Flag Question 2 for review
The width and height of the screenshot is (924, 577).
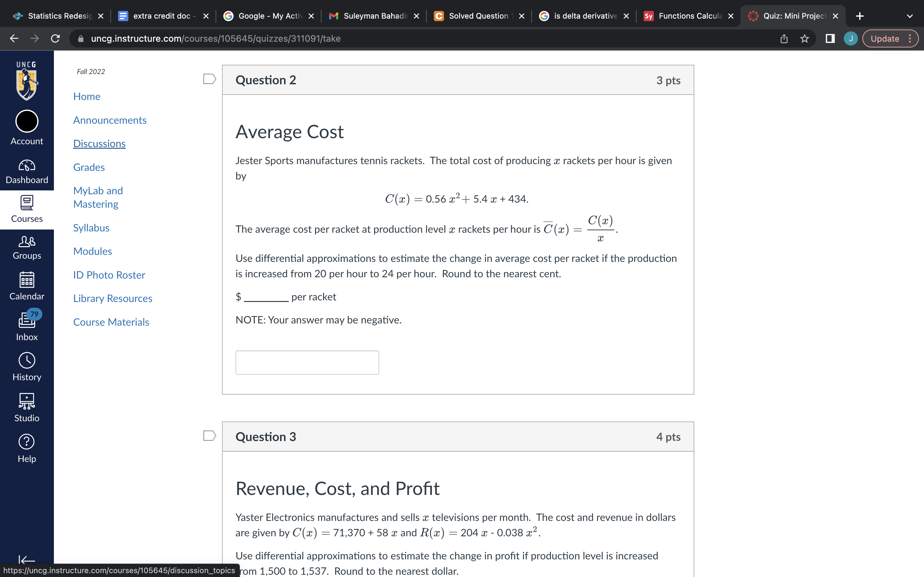click(x=209, y=79)
